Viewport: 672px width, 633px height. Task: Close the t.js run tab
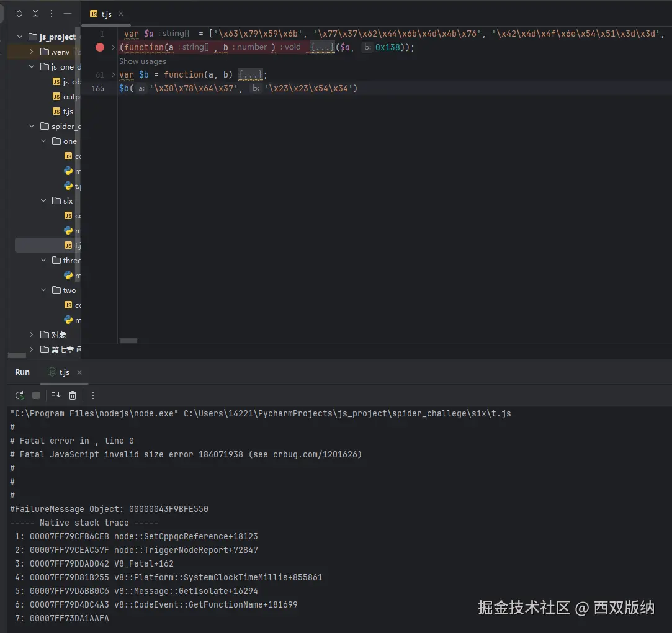pos(79,372)
